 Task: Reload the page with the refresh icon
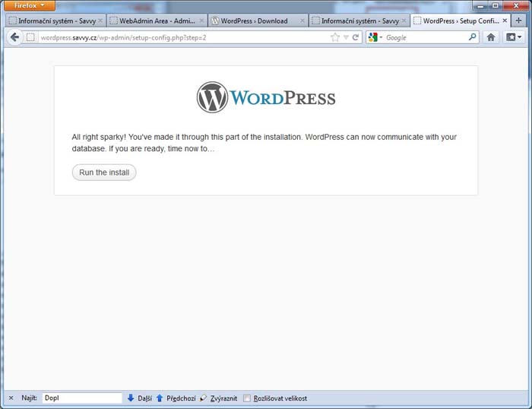pyautogui.click(x=355, y=37)
